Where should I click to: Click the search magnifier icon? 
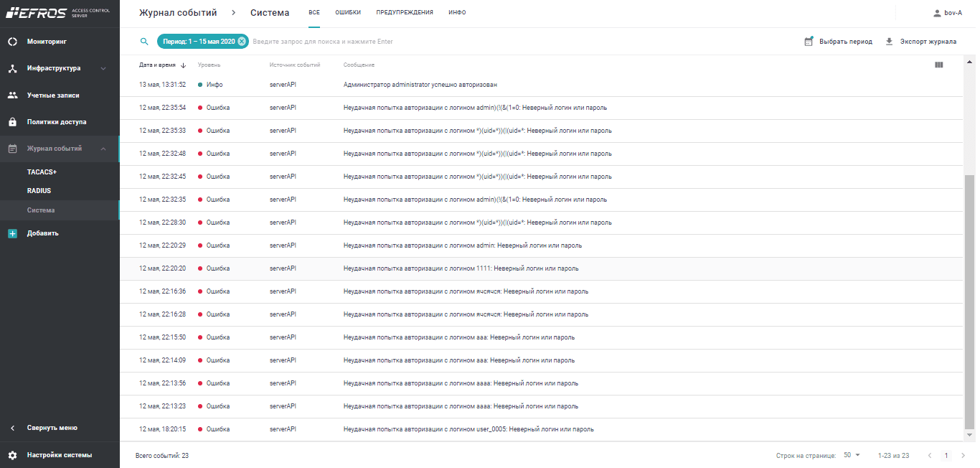point(144,42)
